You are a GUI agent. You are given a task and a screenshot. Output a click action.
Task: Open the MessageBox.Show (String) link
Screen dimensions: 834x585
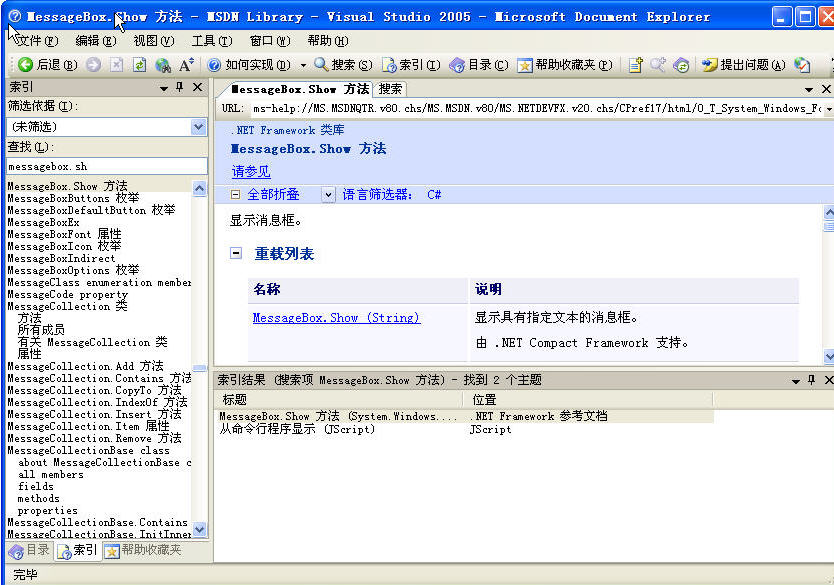pos(336,318)
